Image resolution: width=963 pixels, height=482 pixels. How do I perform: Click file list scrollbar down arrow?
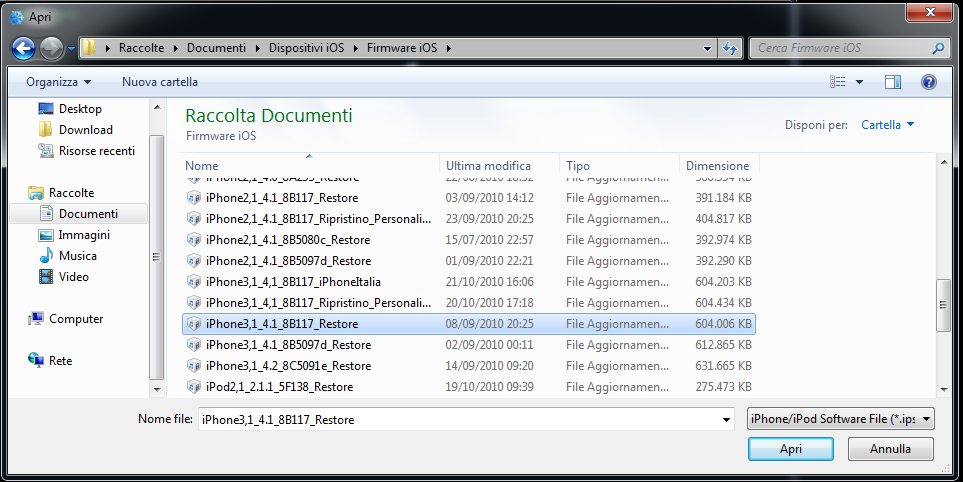click(944, 389)
